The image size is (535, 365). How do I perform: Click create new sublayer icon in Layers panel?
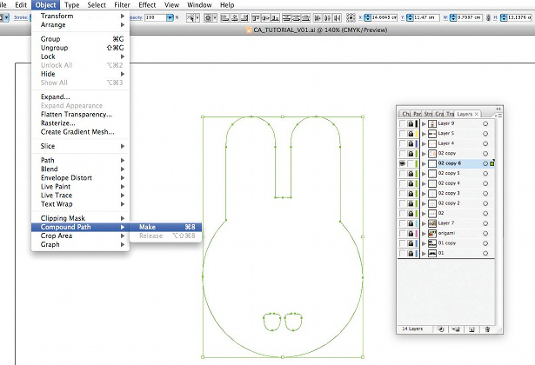point(455,329)
